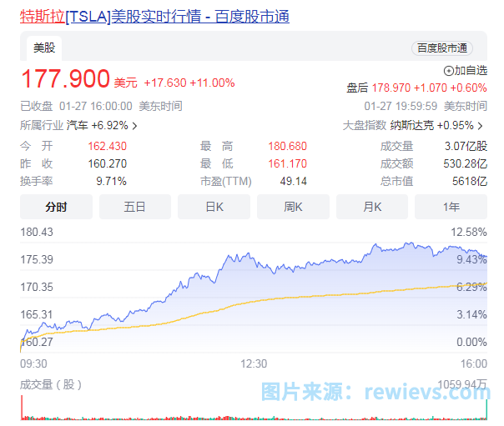Screen dimensions: 504x426
Task: Switch to the 1年 chart tab
Action: [x=451, y=207]
